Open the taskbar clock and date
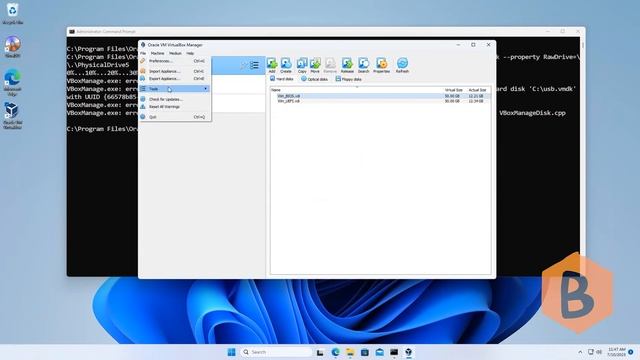 pyautogui.click(x=616, y=352)
